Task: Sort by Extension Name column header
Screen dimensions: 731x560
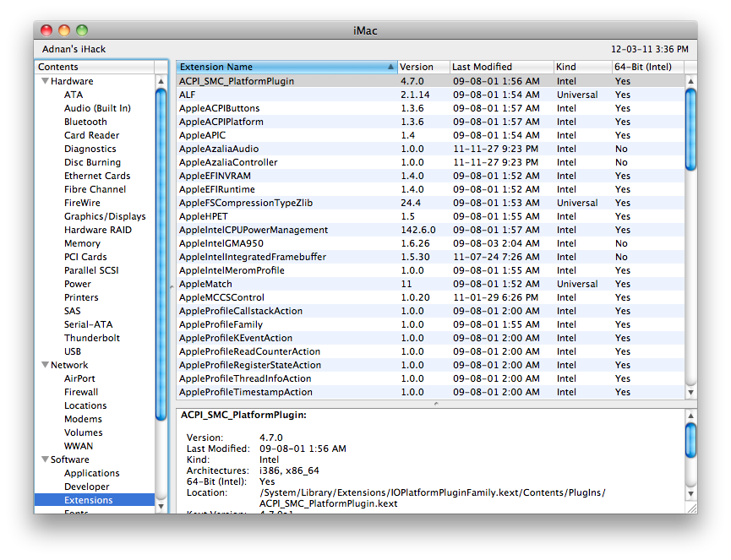Action: tap(286, 67)
